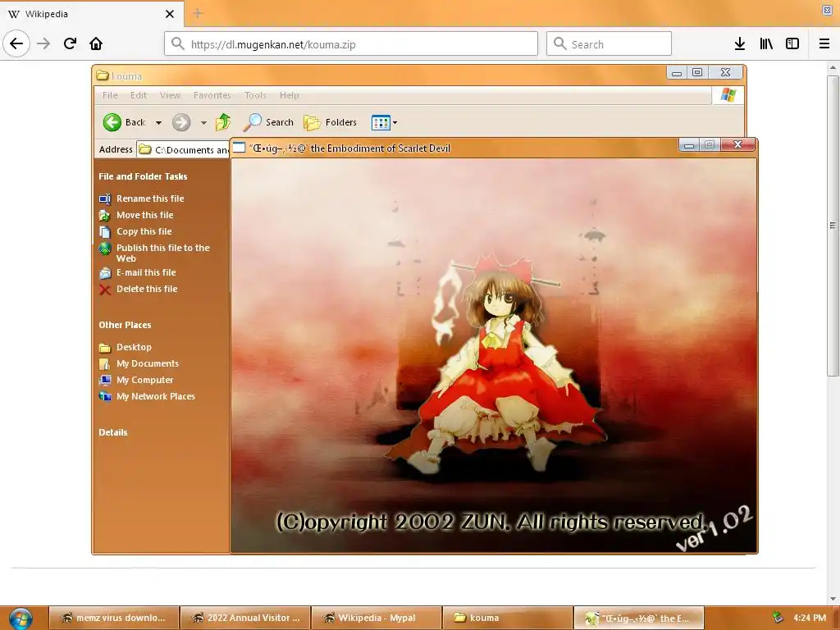
Task: Go up one folder level
Action: point(223,122)
